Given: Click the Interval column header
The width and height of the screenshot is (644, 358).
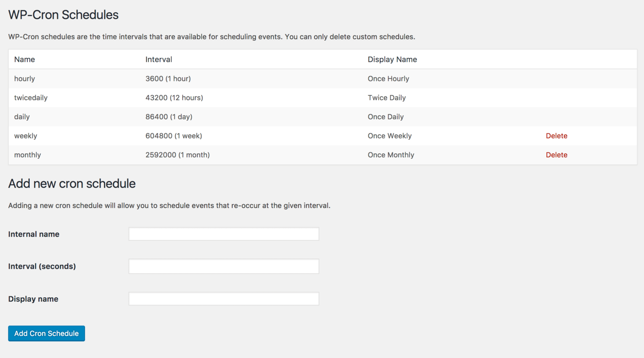Looking at the screenshot, I should (x=158, y=60).
